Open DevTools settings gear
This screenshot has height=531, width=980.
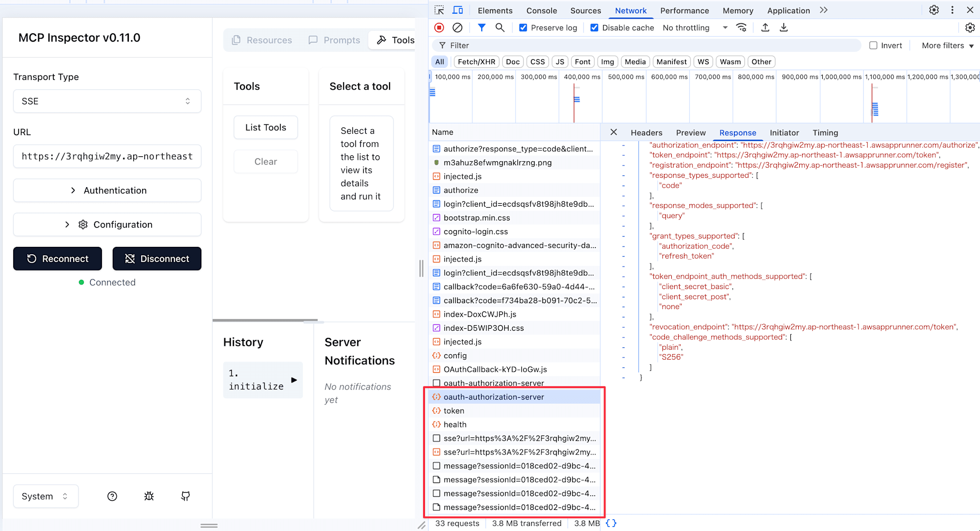[934, 10]
